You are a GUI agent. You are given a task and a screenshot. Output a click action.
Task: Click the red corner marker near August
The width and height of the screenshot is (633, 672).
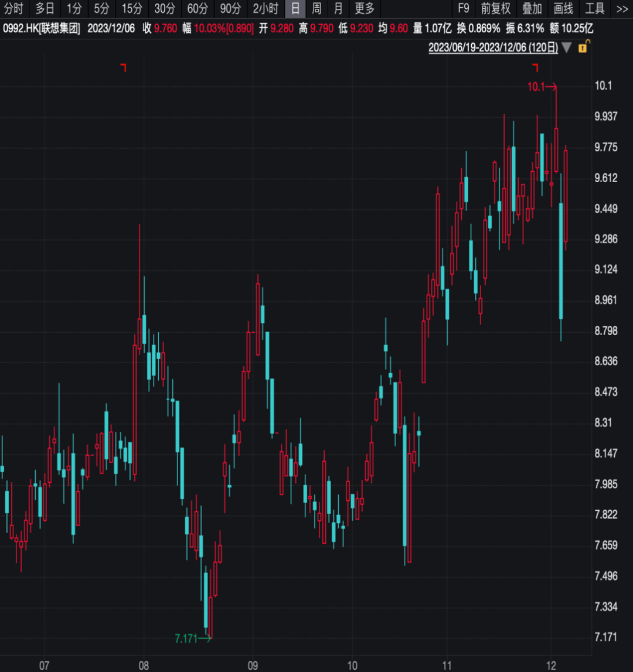pyautogui.click(x=124, y=67)
